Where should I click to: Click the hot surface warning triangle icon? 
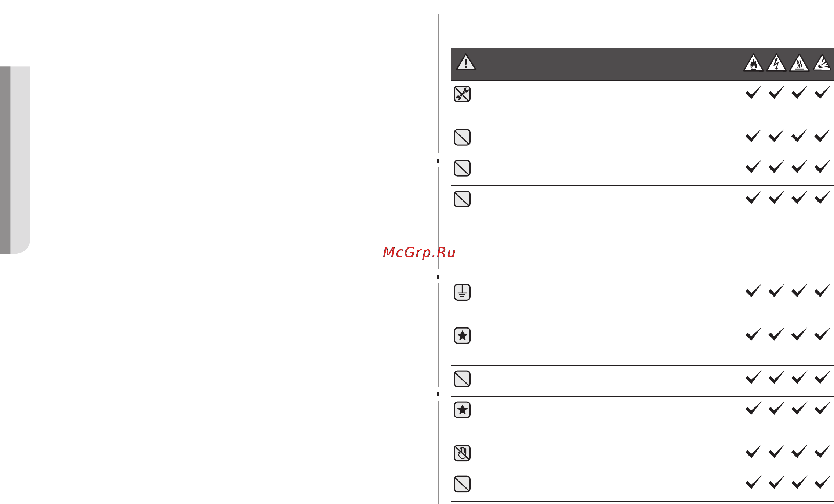tap(799, 63)
